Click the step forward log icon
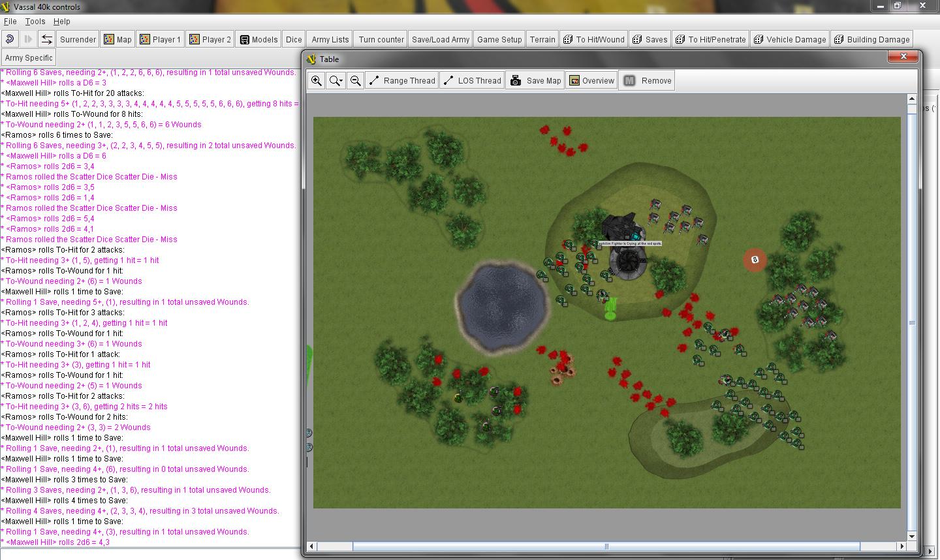Screen dimensions: 940x560 pos(28,39)
